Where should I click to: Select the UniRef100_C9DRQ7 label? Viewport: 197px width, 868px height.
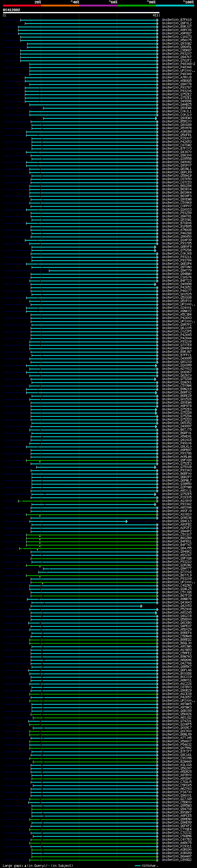(x=176, y=50)
